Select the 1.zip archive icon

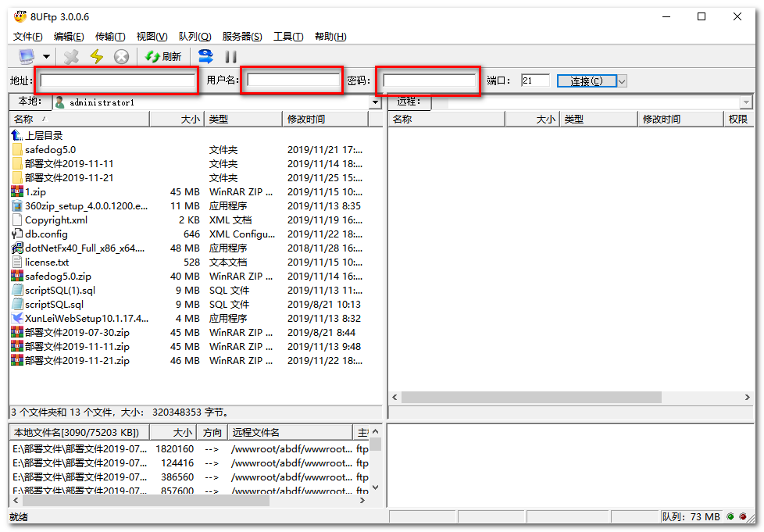coord(17,192)
